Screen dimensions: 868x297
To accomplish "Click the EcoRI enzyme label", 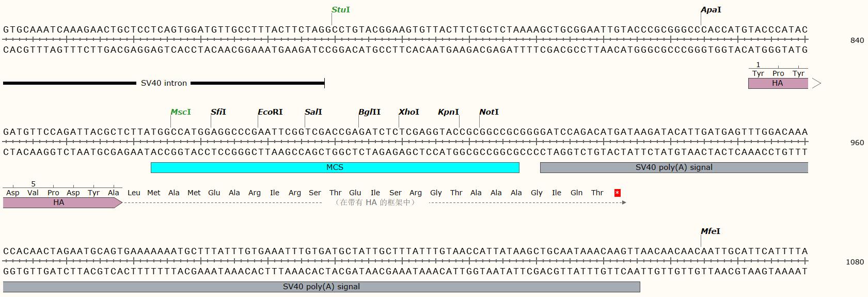I will click(x=270, y=112).
